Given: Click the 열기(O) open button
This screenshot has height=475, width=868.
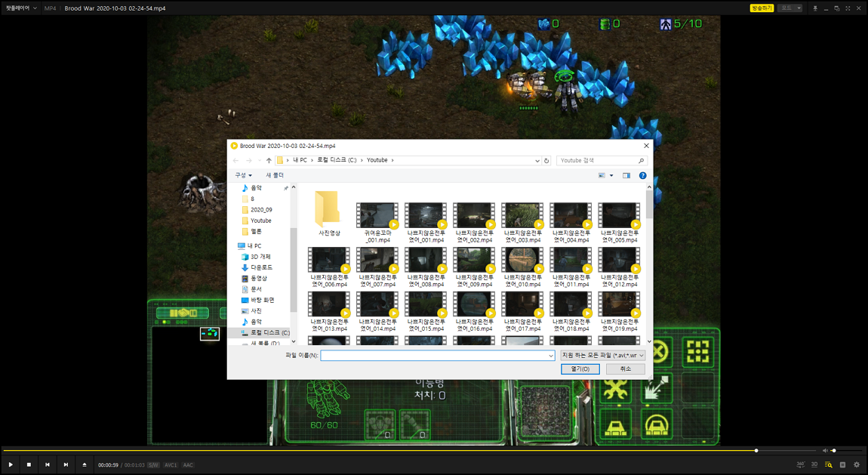Looking at the screenshot, I should 580,369.
